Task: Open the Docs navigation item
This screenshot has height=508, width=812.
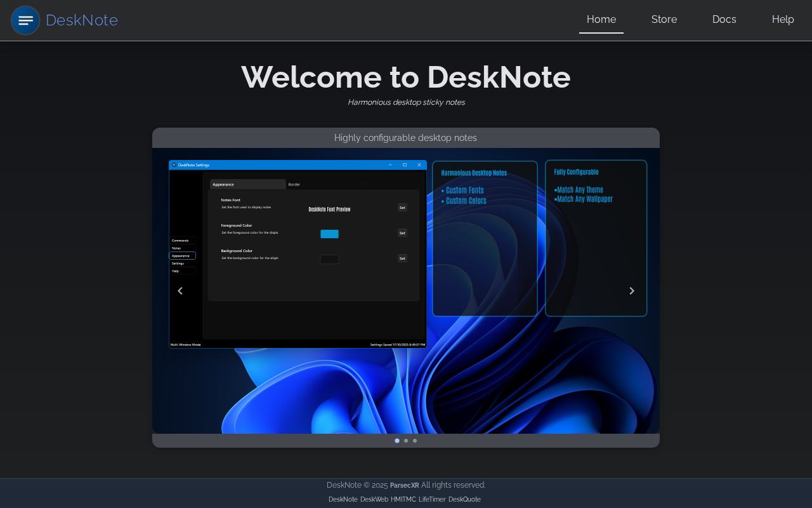Action: pos(724,20)
